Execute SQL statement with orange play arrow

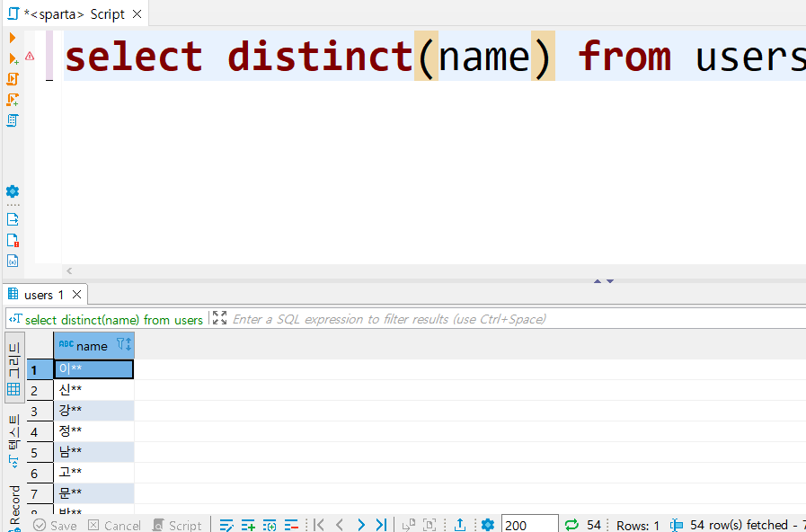[x=13, y=38]
